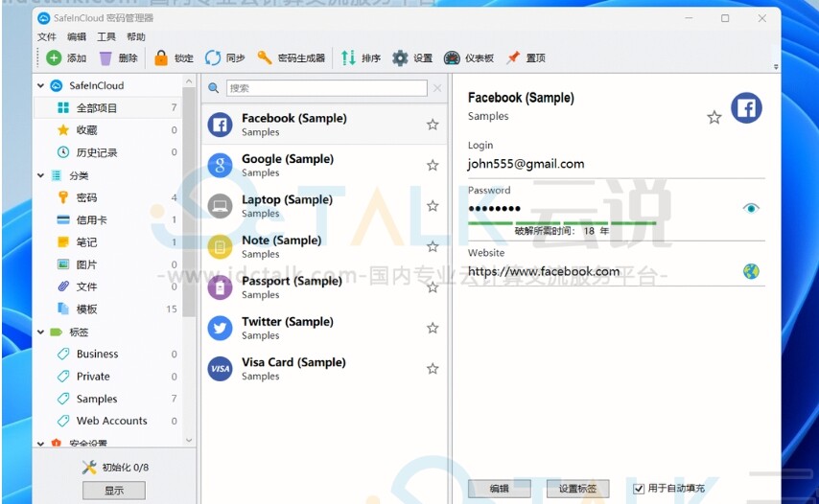Screen dimensions: 819x504
Task: Click the large Facebook icon in details
Action: click(746, 108)
